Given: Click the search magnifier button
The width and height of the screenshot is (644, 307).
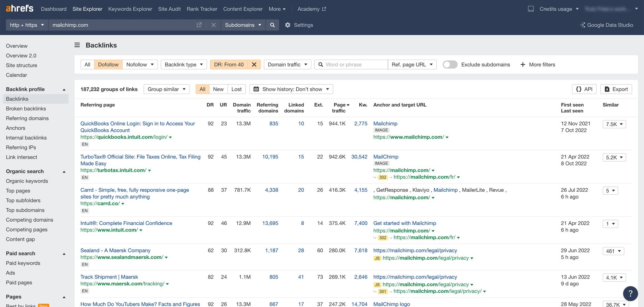Looking at the screenshot, I should coord(272,25).
